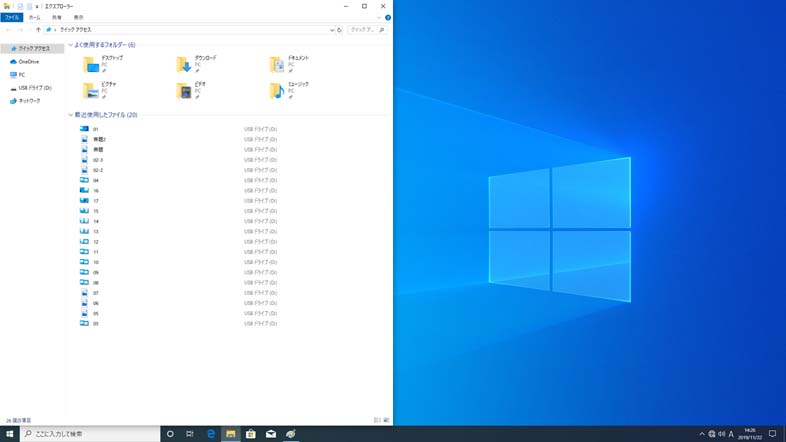Click the properties icon in quick access toolbar
786x442 pixels.
pos(20,7)
